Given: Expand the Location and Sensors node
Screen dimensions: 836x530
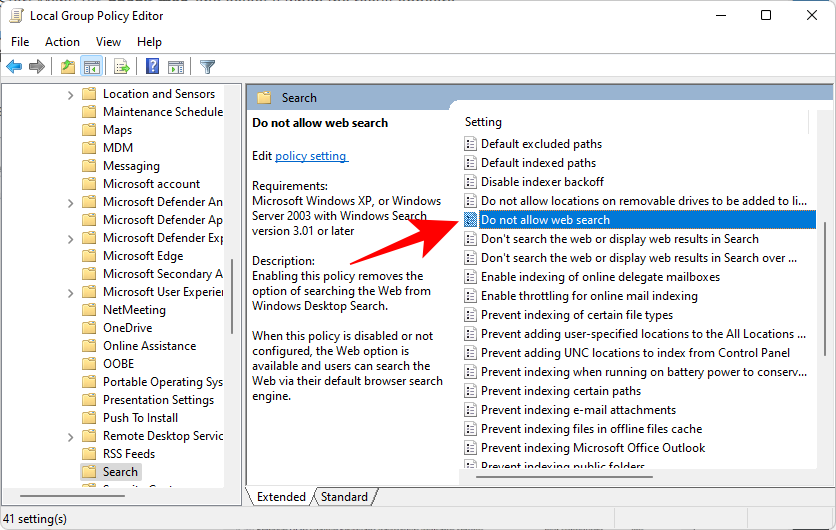Looking at the screenshot, I should [70, 95].
